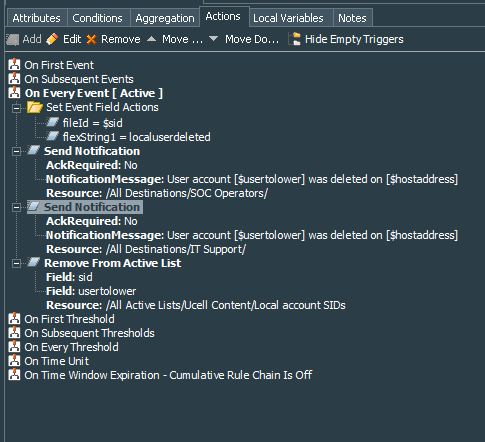Select the Actions tab
The width and height of the screenshot is (485, 442).
223,16
